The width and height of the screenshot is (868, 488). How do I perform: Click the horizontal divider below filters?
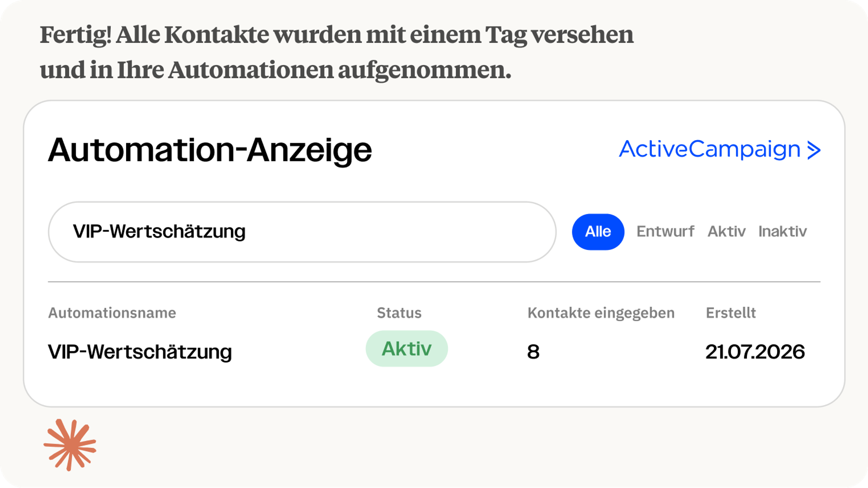pyautogui.click(x=434, y=282)
